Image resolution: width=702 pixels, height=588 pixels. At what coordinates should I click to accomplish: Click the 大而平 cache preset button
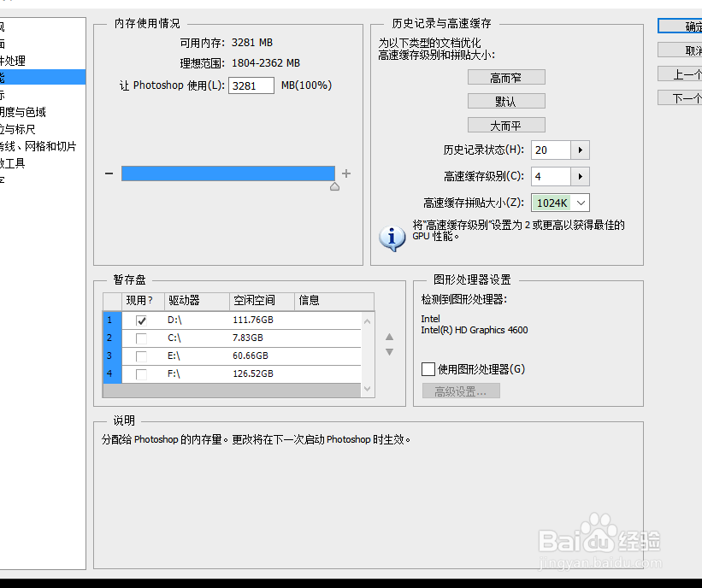[506, 124]
